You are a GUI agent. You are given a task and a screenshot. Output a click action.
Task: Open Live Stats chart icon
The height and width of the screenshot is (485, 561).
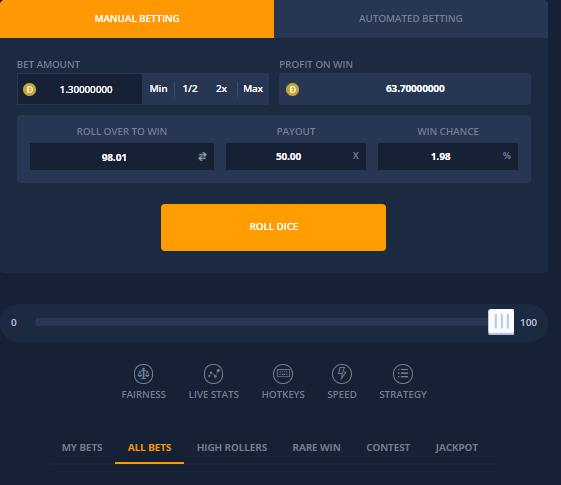[x=214, y=374]
